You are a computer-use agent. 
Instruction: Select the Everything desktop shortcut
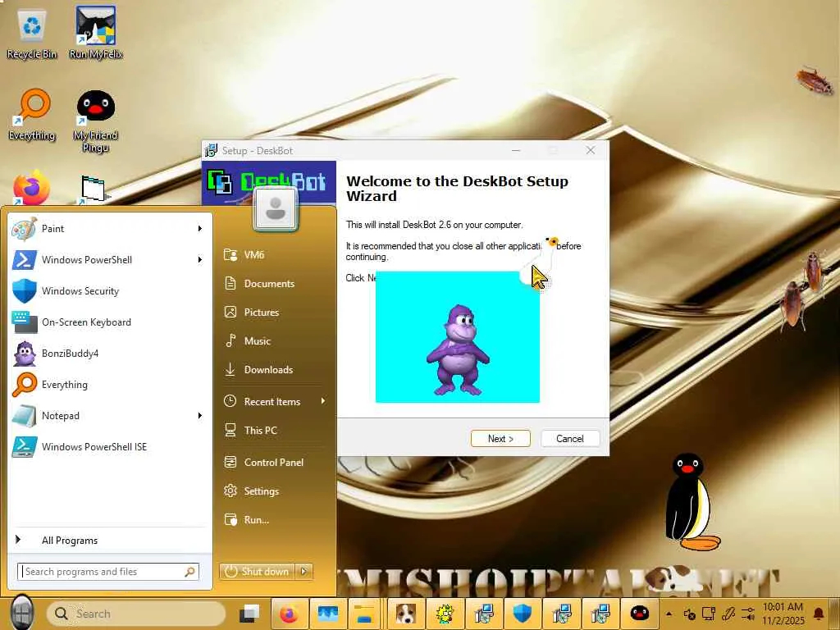coord(32,115)
